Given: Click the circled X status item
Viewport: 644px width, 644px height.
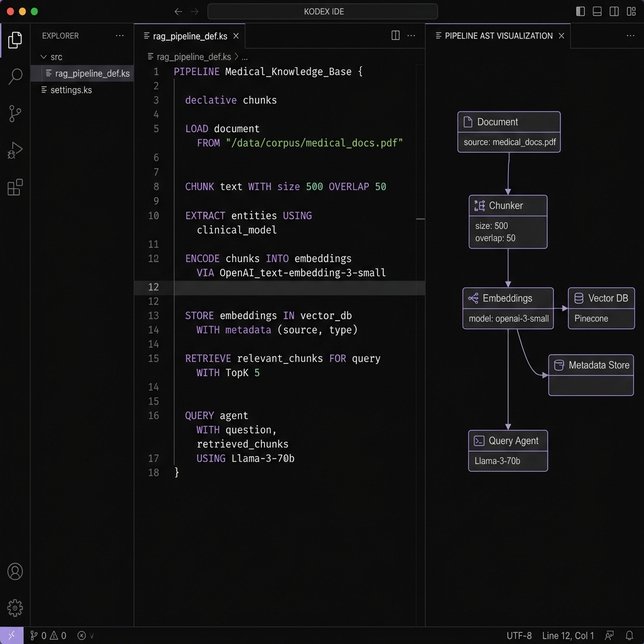Looking at the screenshot, I should (x=81, y=636).
